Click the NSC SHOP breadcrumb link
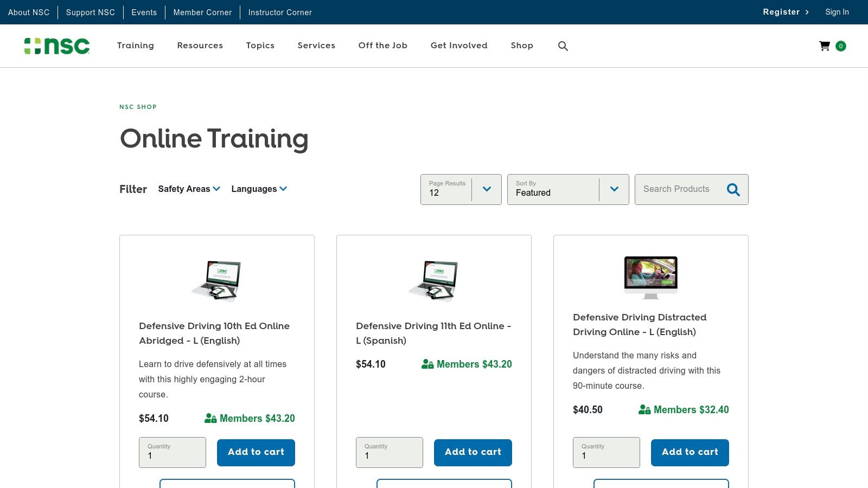Screen dimensions: 868x488 click(x=138, y=107)
